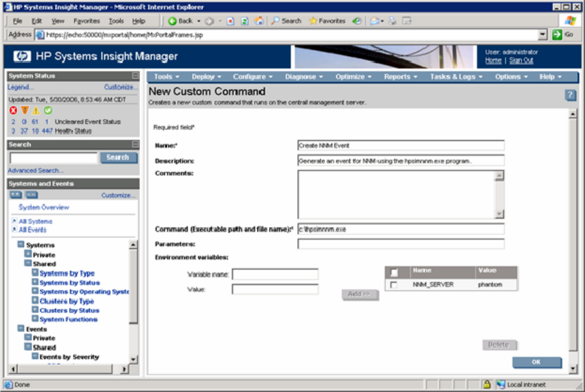Click the Systems by Status tree item
This screenshot has width=585, height=392.
(x=70, y=283)
